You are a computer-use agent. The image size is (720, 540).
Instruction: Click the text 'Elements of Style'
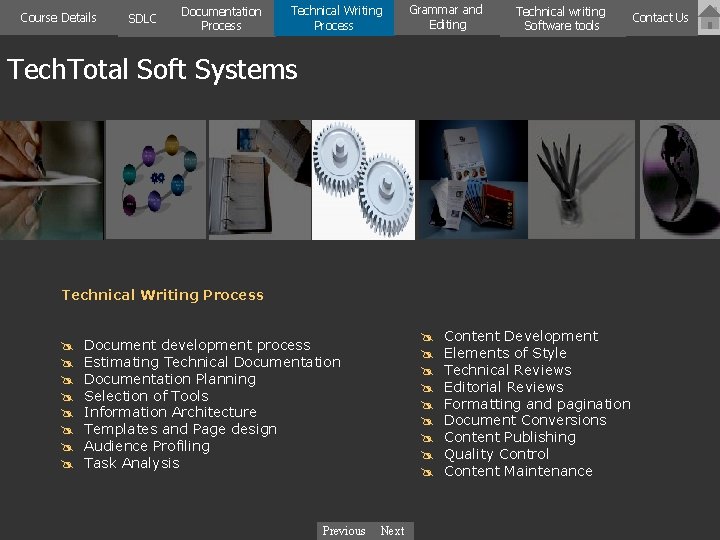505,353
